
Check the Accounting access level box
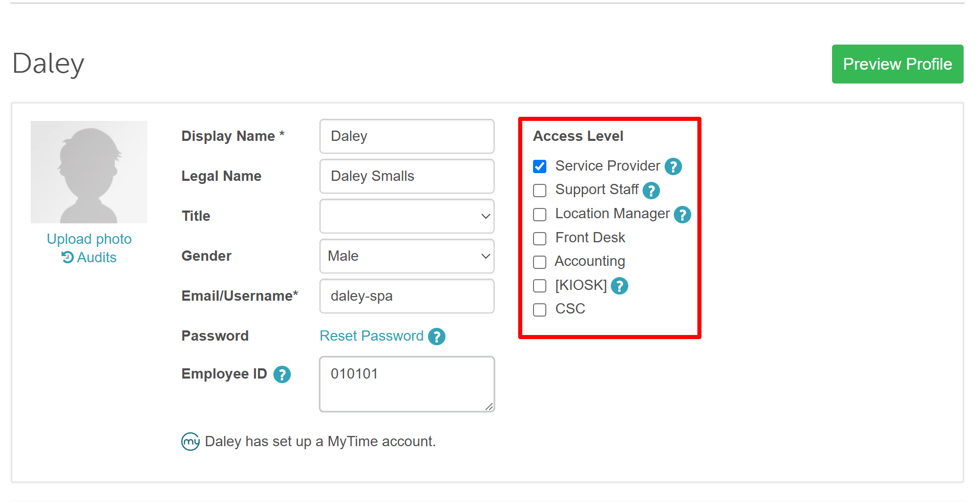[540, 262]
